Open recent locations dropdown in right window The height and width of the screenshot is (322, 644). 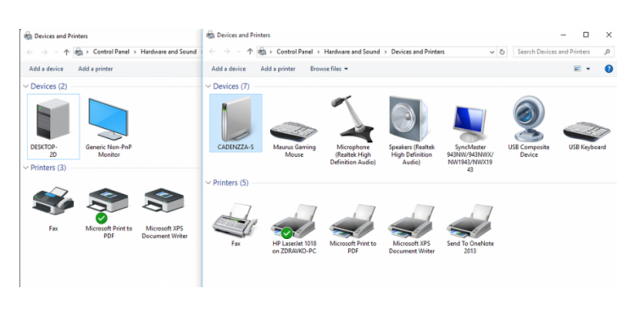pyautogui.click(x=239, y=52)
